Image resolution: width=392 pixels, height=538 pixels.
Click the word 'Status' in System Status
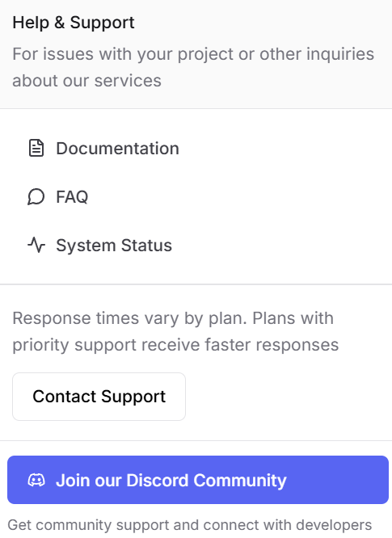coord(146,246)
